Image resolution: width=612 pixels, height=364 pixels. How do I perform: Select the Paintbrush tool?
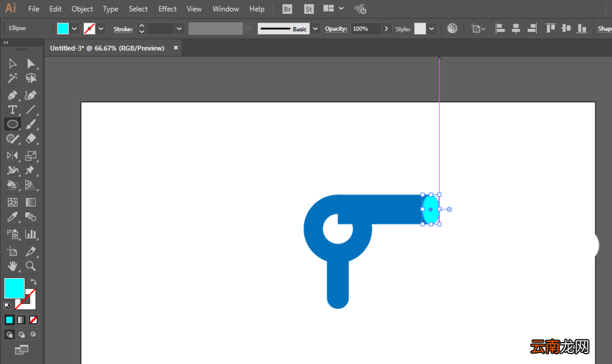pos(31,124)
